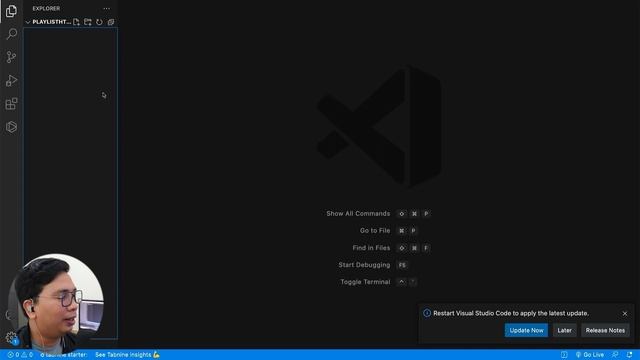Open the Run and Debug view
Screen dimensions: 640x360
coord(11,80)
